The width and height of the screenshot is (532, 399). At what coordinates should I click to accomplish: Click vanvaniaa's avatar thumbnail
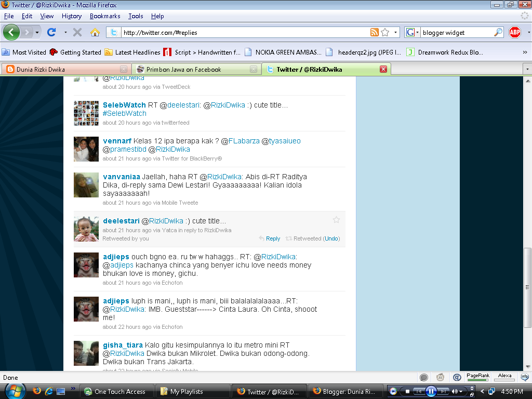[86, 185]
